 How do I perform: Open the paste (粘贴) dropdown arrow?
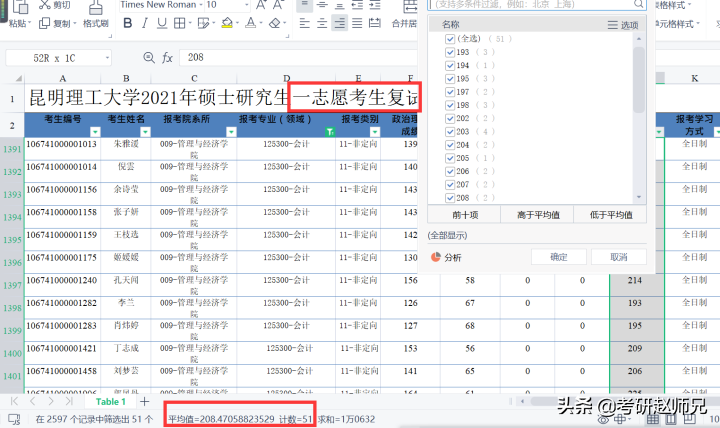click(x=29, y=23)
